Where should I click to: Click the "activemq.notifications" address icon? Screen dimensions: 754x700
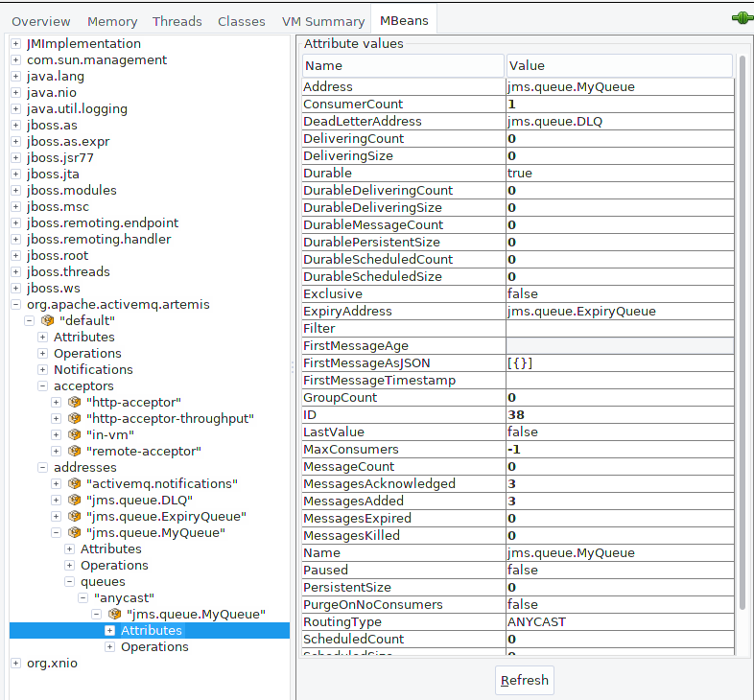click(74, 483)
